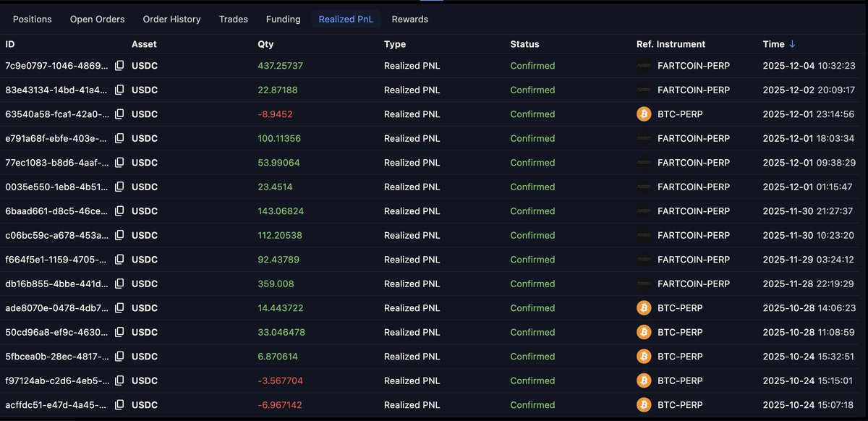The height and width of the screenshot is (421, 868).
Task: Select the Realized PnL tab
Action: [346, 20]
